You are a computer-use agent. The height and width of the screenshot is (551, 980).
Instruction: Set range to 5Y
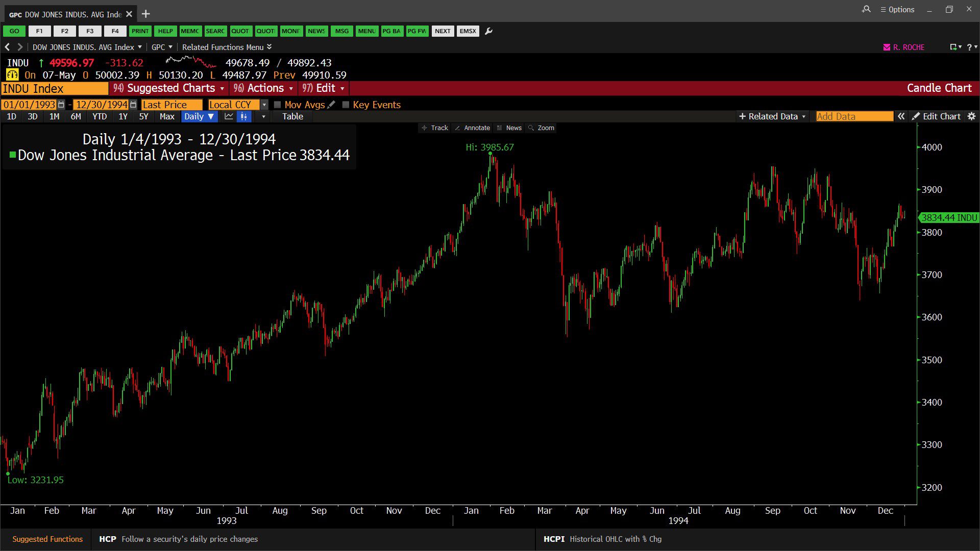[144, 116]
